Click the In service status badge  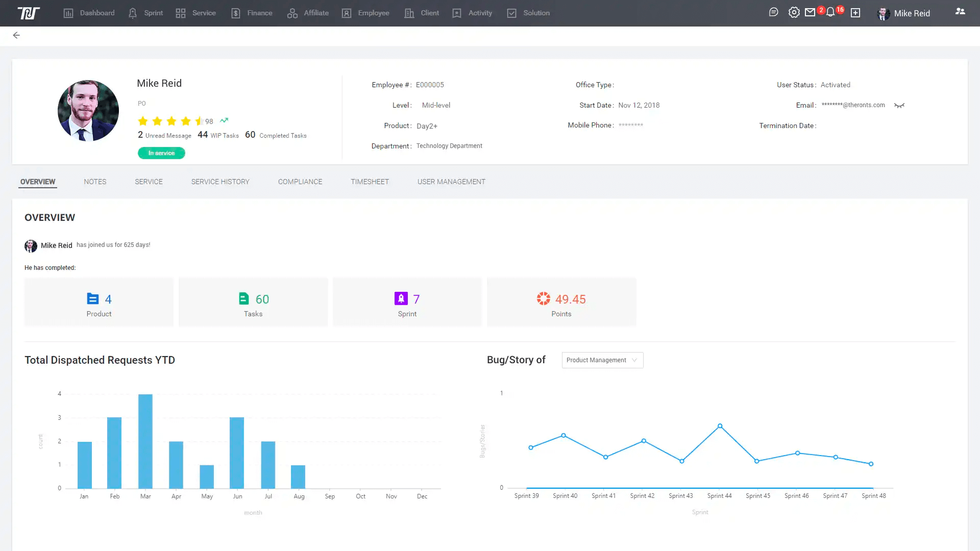pos(161,153)
